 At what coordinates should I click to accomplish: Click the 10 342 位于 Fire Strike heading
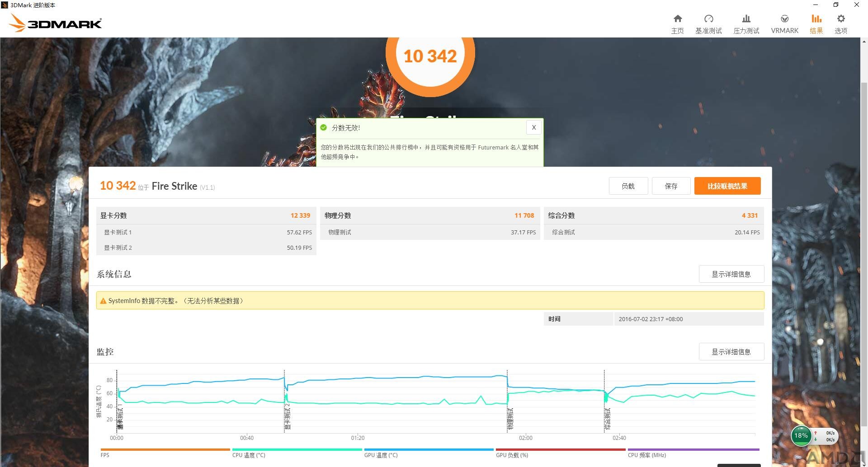(157, 186)
